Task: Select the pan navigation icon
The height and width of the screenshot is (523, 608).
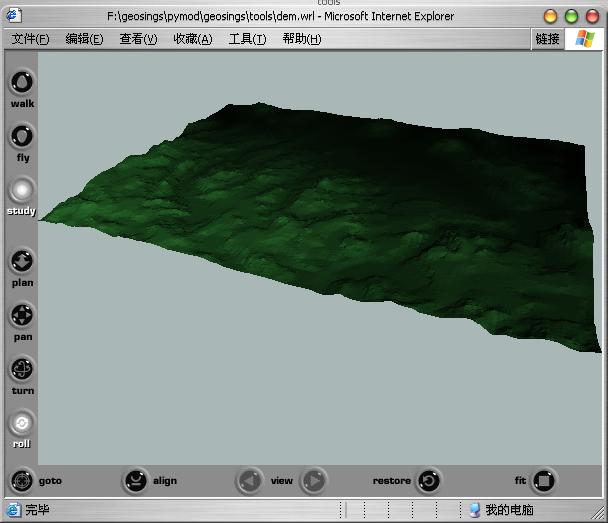Action: [x=22, y=316]
